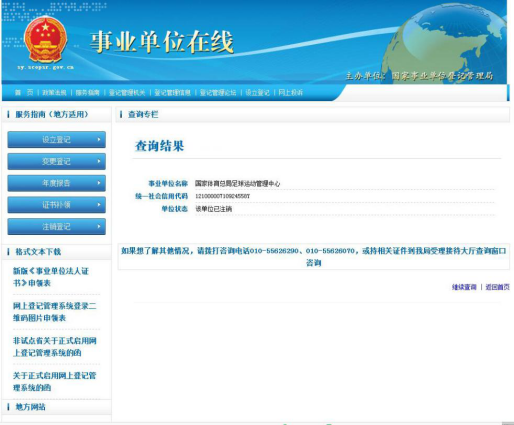Open 设立登记 in the top nav bar
Screen dimensions: 514x425
pyautogui.click(x=257, y=92)
